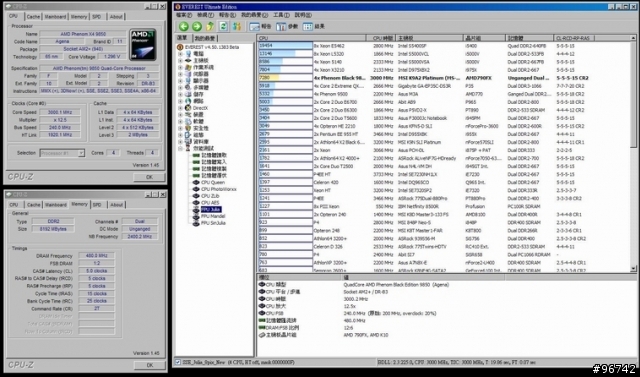Open the 報告 report toolbar button
Screen dimensions: 640x377
260,27
